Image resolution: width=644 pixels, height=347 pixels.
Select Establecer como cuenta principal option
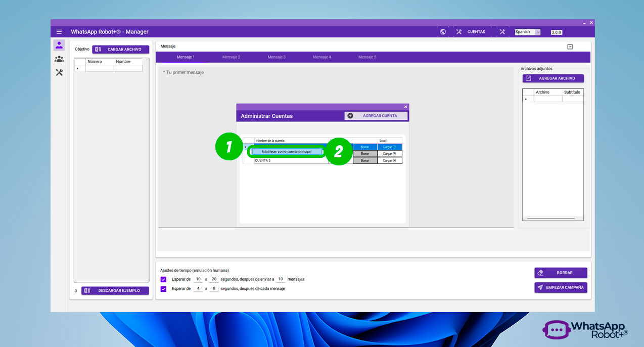tap(287, 151)
